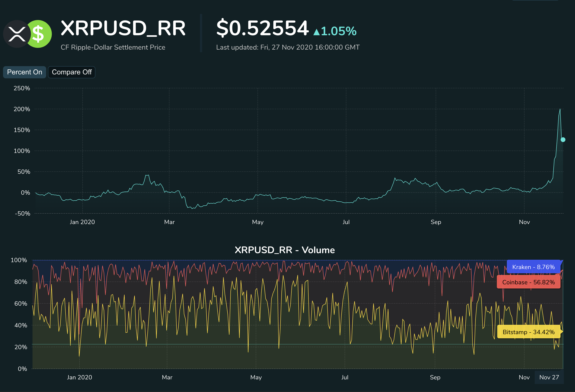Click the 150% axis label on price chart
575x392 pixels.
pyautogui.click(x=22, y=130)
